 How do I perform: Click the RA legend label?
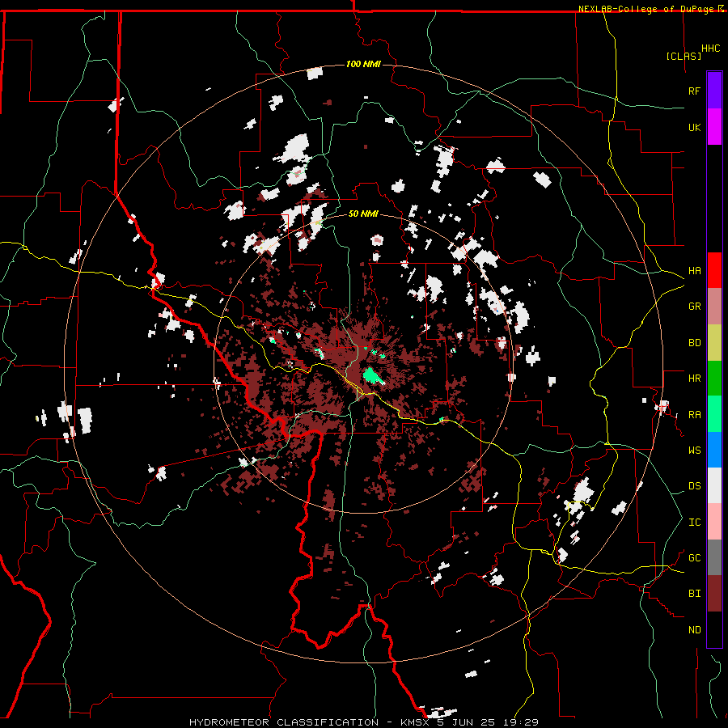pyautogui.click(x=694, y=415)
